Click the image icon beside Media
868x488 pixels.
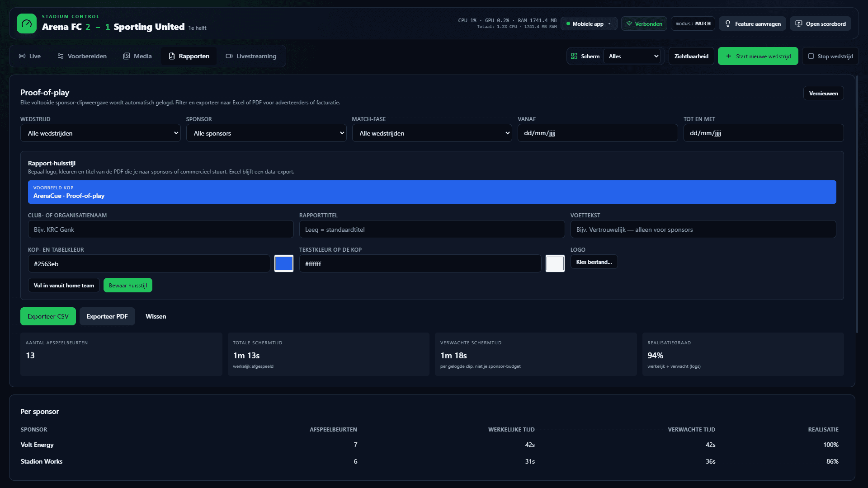[x=127, y=56]
